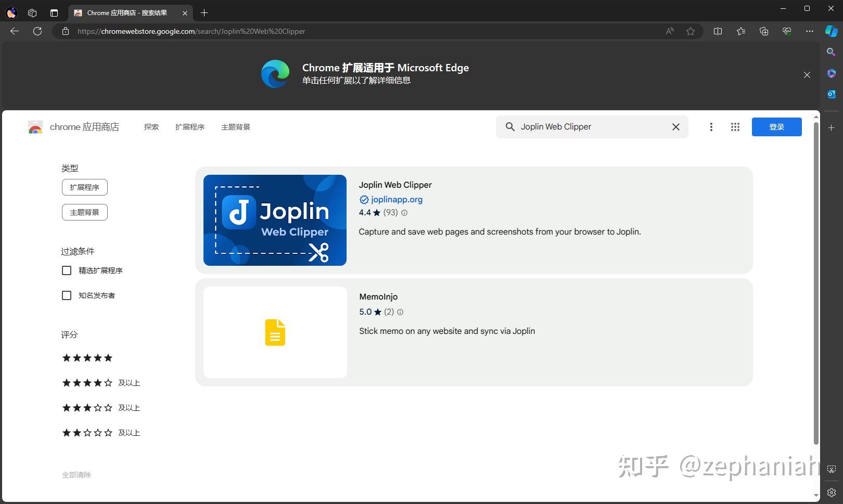Open Browser essentials heart icon
This screenshot has width=843, height=504.
click(x=787, y=31)
